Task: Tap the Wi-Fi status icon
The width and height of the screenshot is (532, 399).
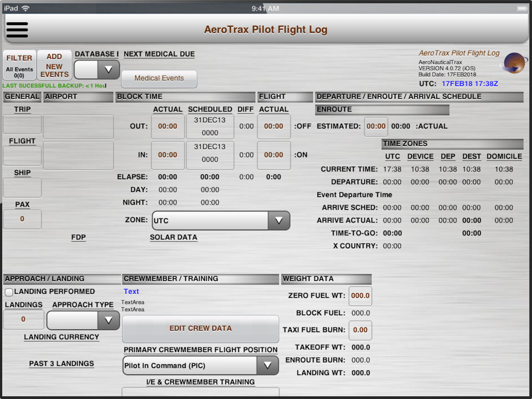Action: point(25,8)
